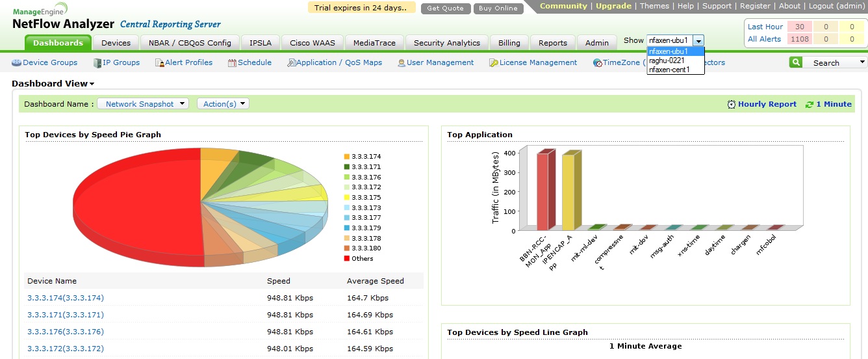868x359 pixels.
Task: Open the About link
Action: (789, 6)
